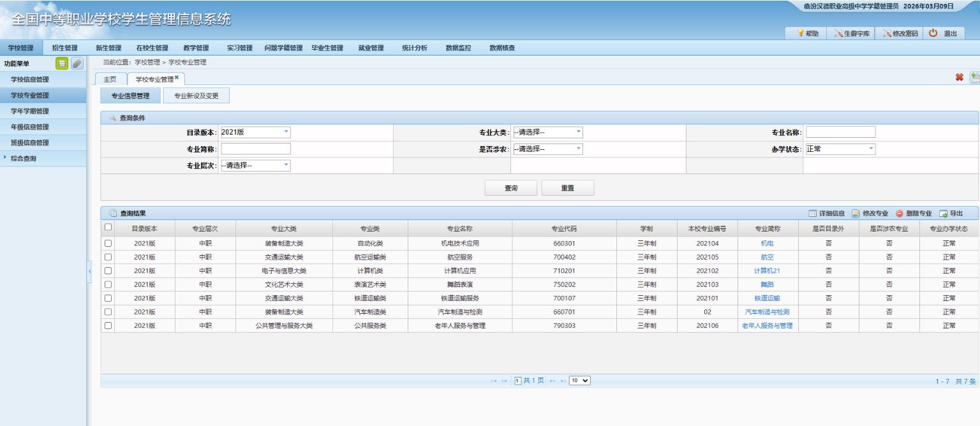Switch to the 专业新设及变更 tab
This screenshot has height=426, width=980.
[x=197, y=96]
